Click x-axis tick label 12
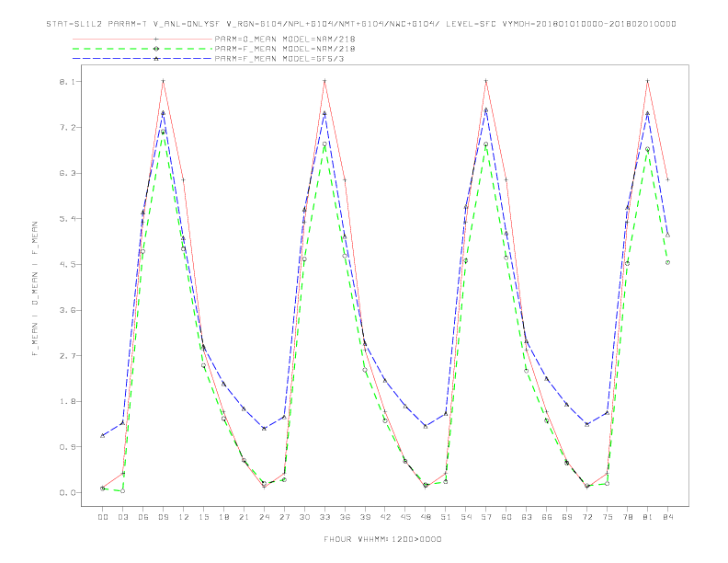This screenshot has height=563, width=728. click(x=184, y=517)
